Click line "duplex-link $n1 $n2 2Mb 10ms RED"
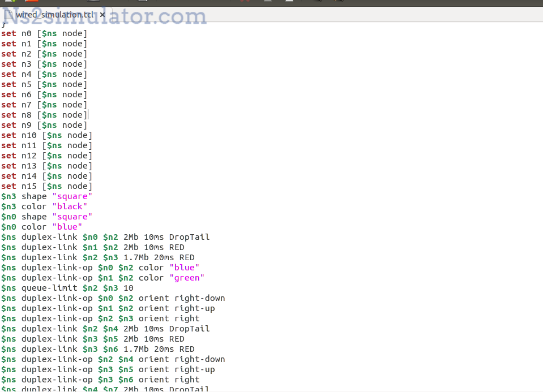The height and width of the screenshot is (392, 543). [x=93, y=247]
